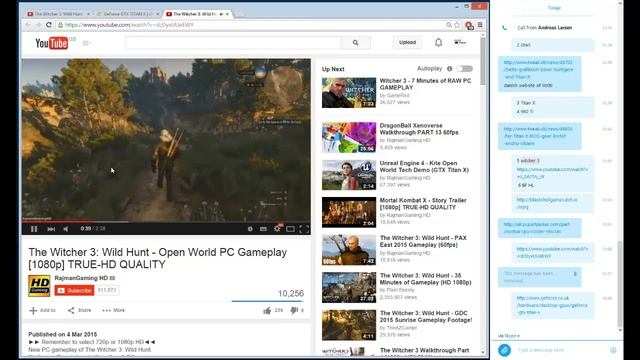Open RajmanGaming HD channel name link

coord(81,278)
